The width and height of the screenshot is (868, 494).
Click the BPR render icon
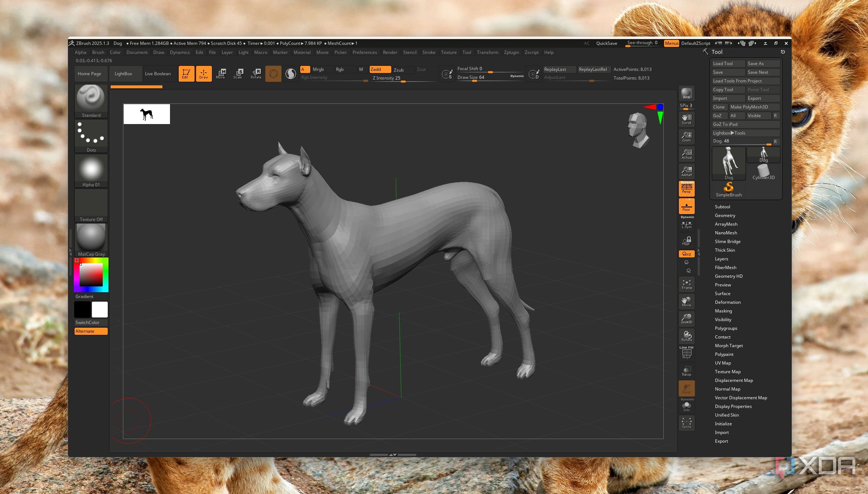click(686, 94)
